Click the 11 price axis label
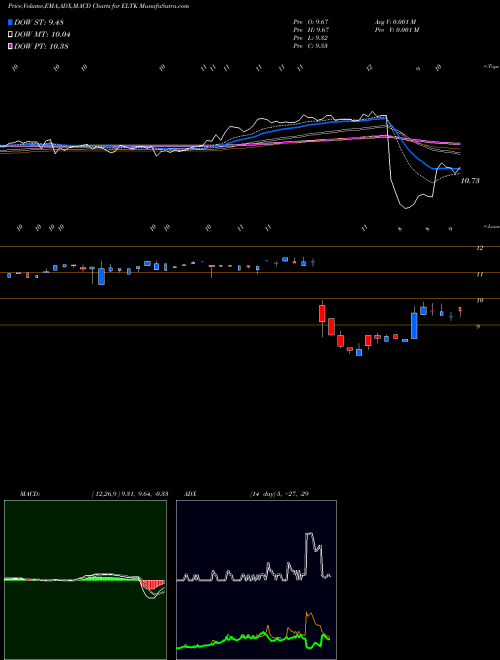This screenshot has width=500, height=660. point(479,274)
